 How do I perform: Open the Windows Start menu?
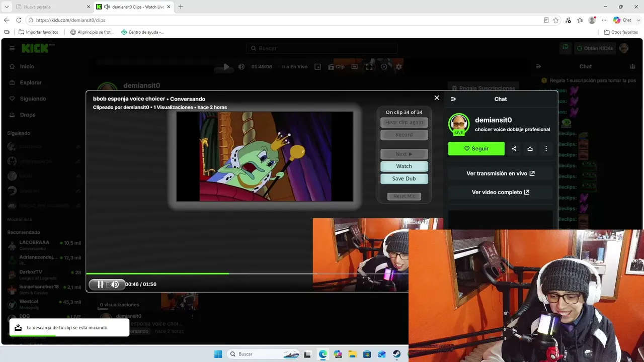218,354
